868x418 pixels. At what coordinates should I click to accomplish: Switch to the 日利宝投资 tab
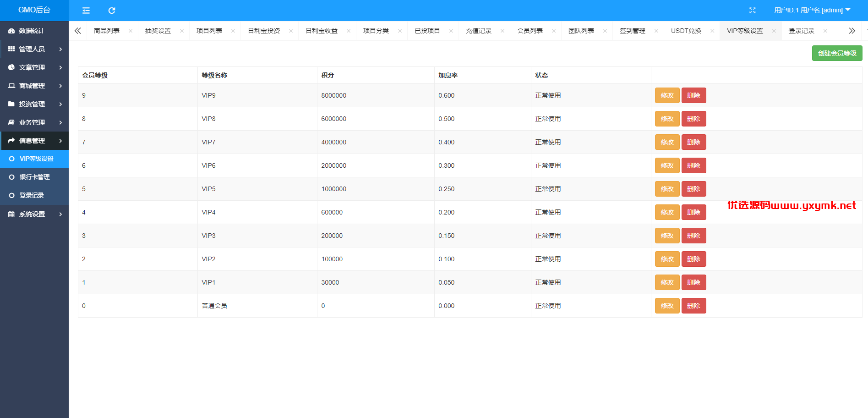[264, 31]
